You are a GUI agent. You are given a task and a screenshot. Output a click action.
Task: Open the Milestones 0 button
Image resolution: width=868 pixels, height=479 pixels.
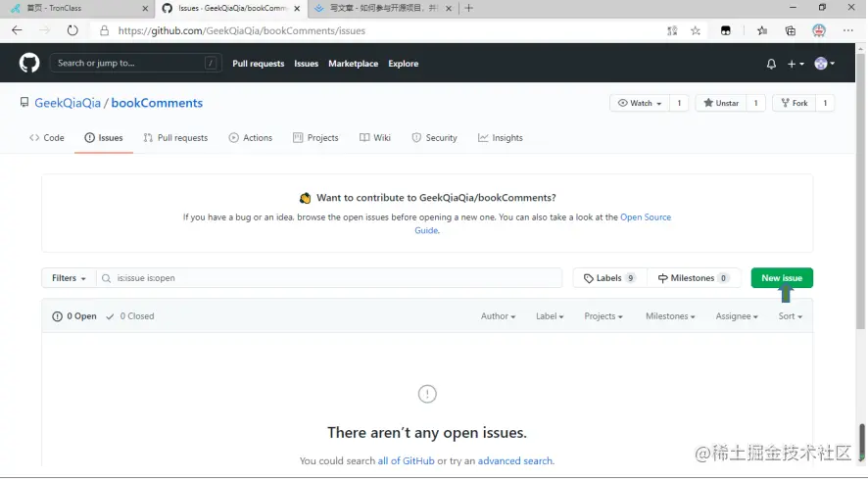[694, 278]
